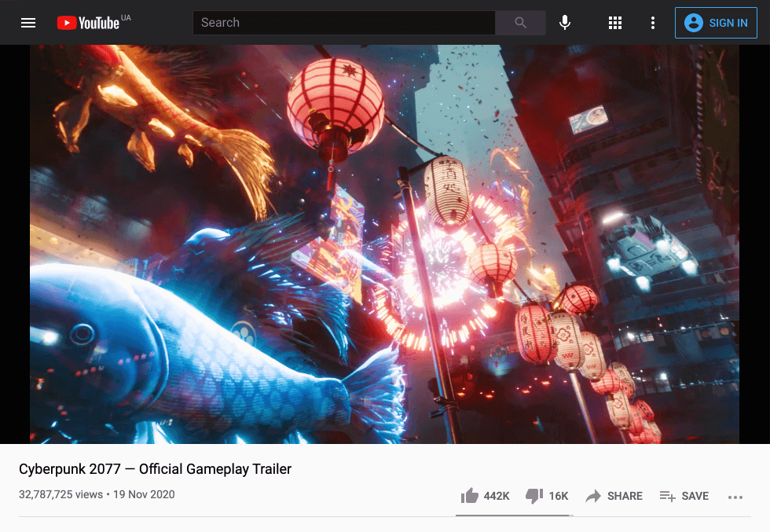Image resolution: width=770 pixels, height=532 pixels.
Task: Share the Cyberpunk 2077 video
Action: pos(614,496)
